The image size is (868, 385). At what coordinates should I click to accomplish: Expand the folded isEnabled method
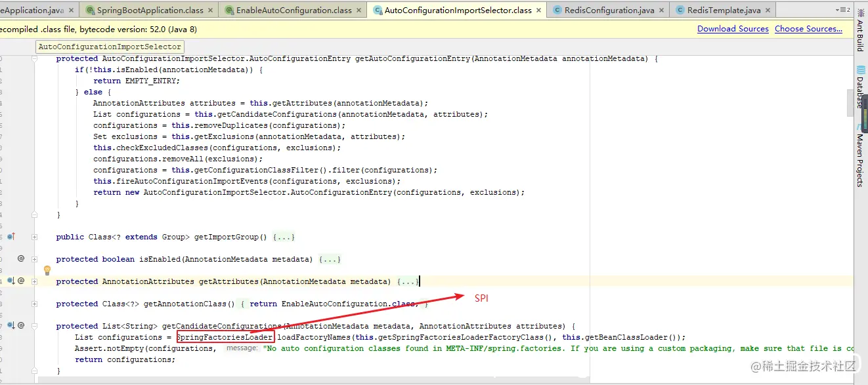(x=34, y=259)
